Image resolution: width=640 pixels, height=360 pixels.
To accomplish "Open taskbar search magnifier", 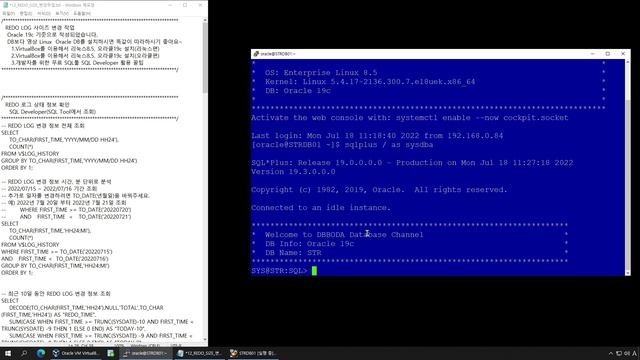I will pyautogui.click(x=24, y=353).
